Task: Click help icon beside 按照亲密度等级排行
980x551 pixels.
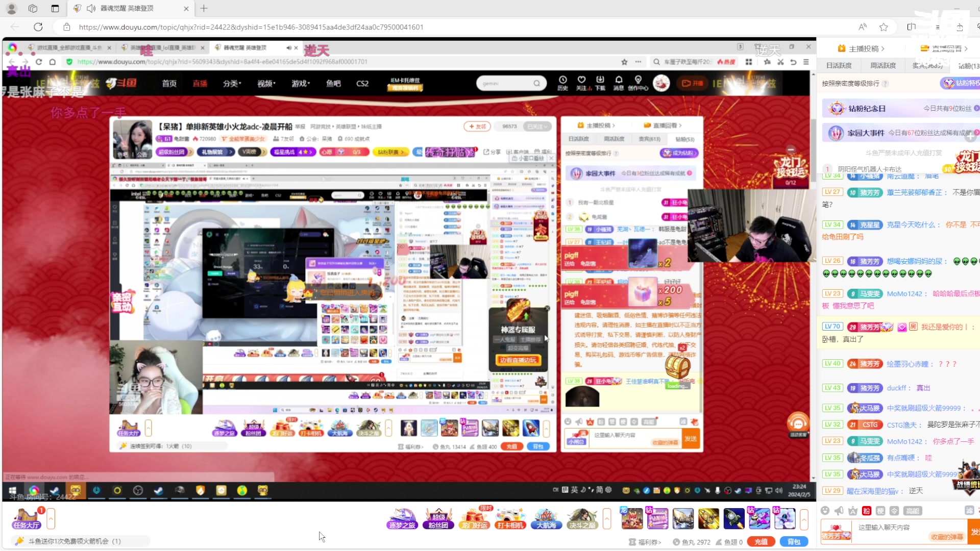Action: pos(886,84)
